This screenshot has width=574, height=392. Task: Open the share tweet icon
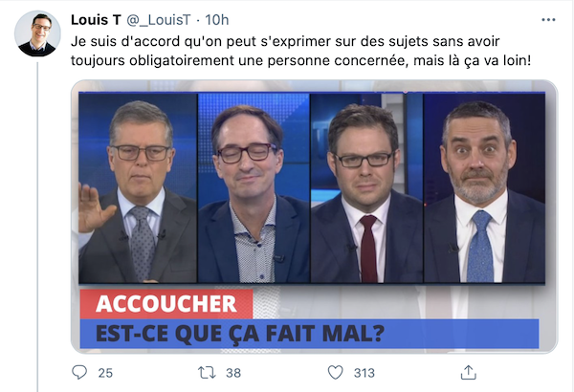point(468,372)
